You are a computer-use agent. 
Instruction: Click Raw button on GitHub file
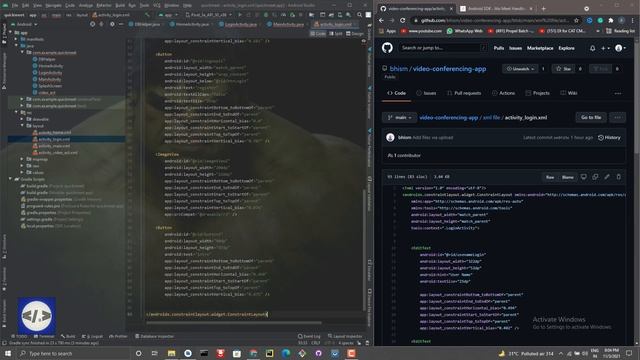coord(550,177)
